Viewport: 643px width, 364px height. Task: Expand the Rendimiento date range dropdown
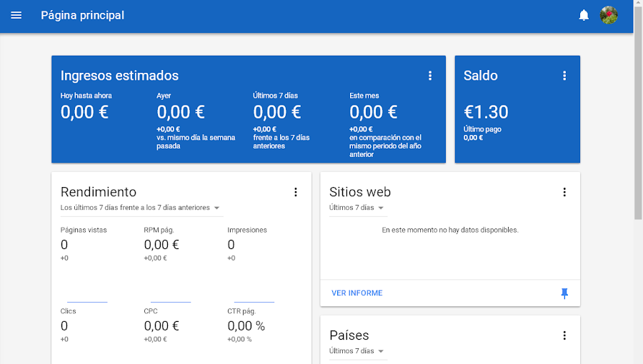(x=141, y=208)
